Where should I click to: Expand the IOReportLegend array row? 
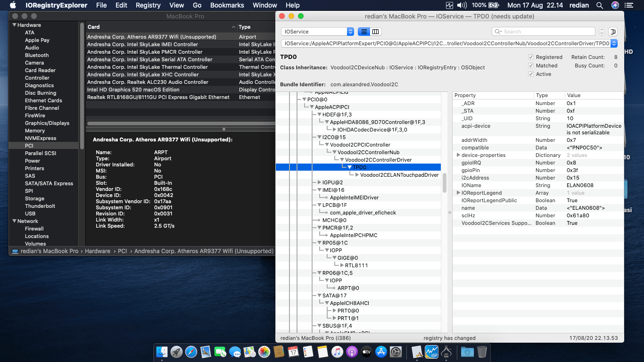tap(458, 193)
